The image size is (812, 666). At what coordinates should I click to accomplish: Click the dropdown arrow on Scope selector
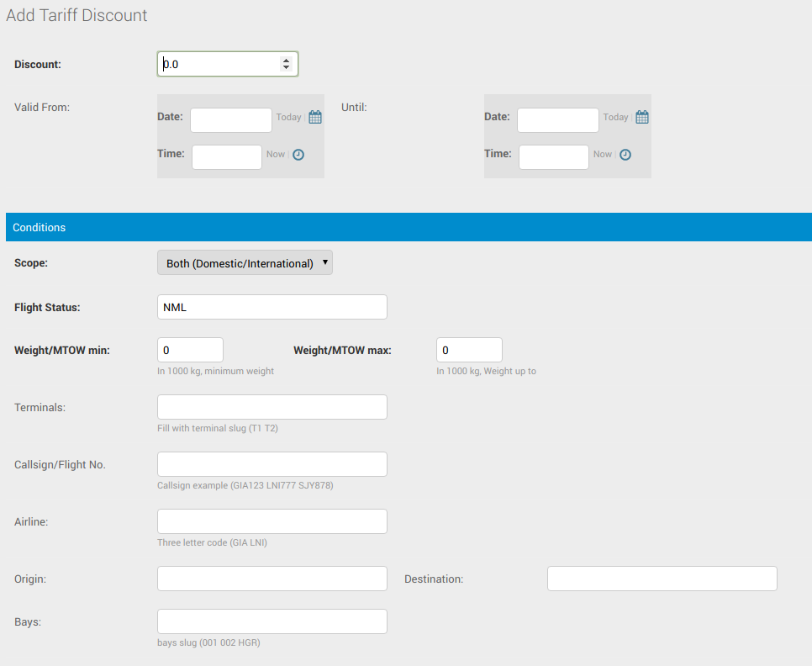click(325, 262)
